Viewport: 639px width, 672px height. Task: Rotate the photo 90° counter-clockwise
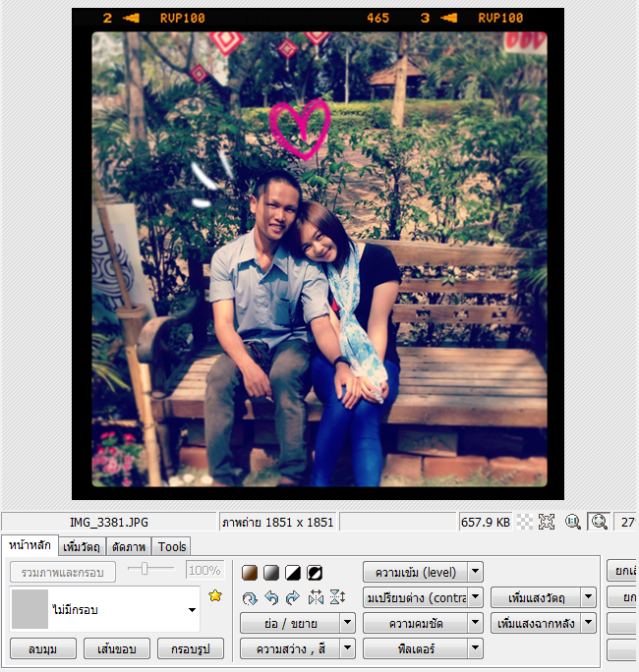pyautogui.click(x=271, y=597)
